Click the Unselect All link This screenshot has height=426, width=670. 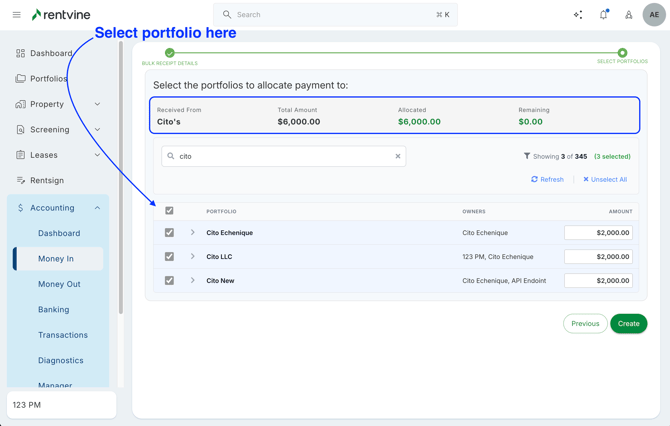pyautogui.click(x=605, y=180)
